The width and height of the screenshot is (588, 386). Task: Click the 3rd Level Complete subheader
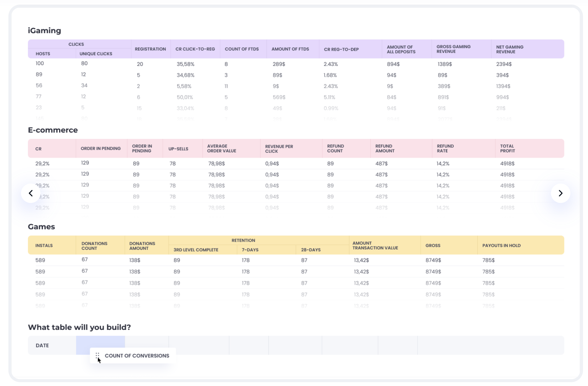[x=196, y=250]
